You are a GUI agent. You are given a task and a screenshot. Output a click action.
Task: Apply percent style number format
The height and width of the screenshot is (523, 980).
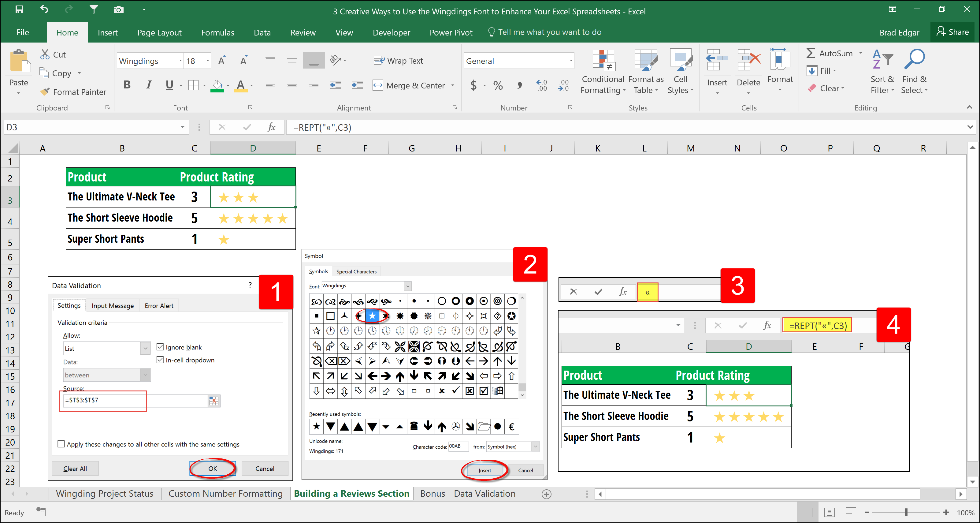(x=498, y=85)
